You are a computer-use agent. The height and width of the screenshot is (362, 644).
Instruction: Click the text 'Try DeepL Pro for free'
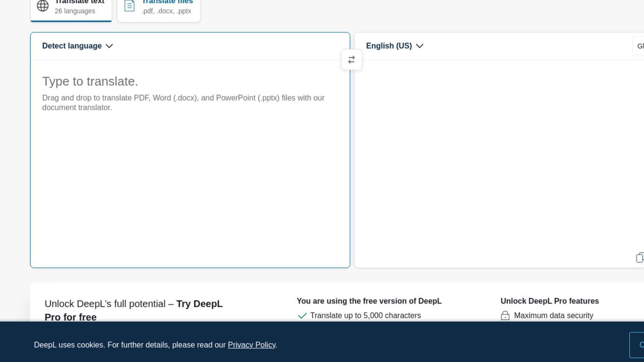(x=134, y=310)
